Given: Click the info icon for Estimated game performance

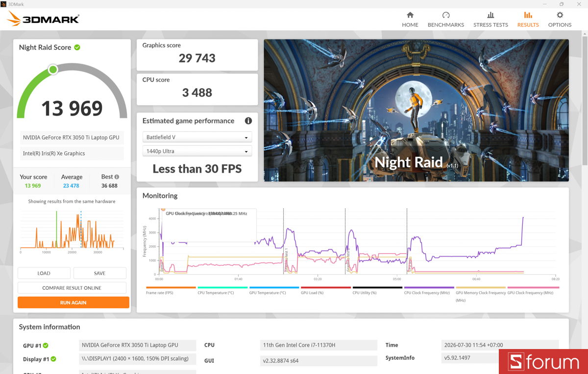Looking at the screenshot, I should [x=248, y=121].
